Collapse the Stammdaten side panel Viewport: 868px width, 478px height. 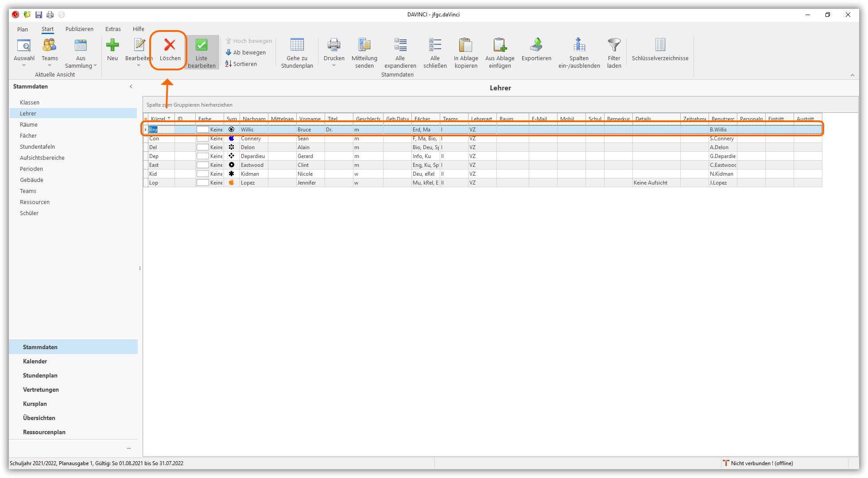[131, 86]
